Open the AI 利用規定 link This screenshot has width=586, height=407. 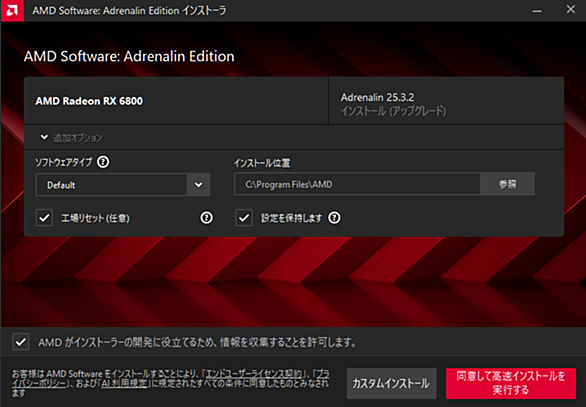(x=124, y=383)
